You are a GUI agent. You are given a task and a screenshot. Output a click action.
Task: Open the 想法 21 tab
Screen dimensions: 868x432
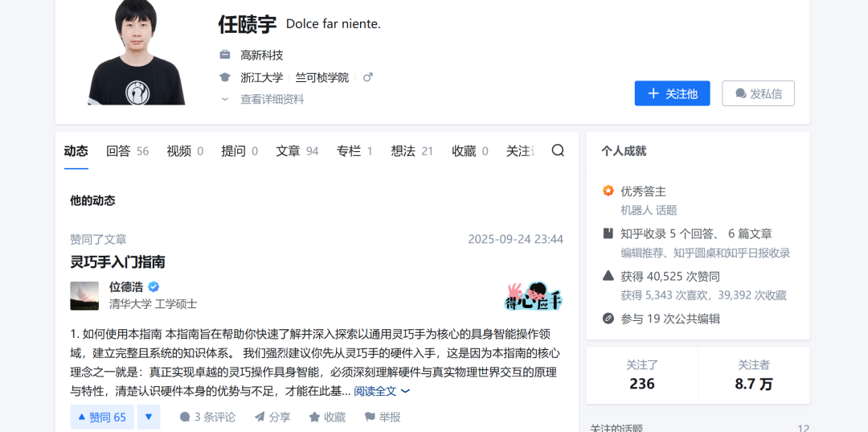pos(411,150)
